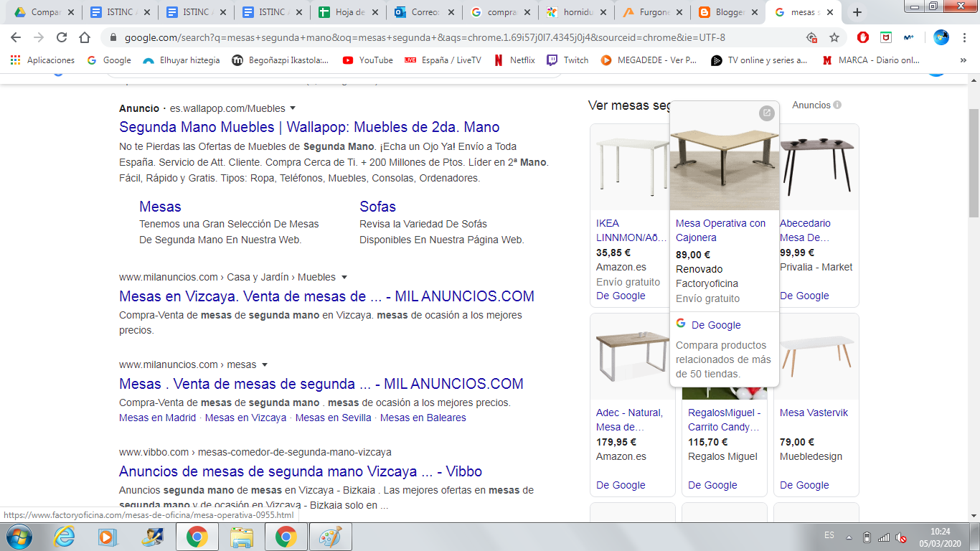Open the Abecedario Mesa product listing
This screenshot has width=980, height=551.
(x=805, y=230)
